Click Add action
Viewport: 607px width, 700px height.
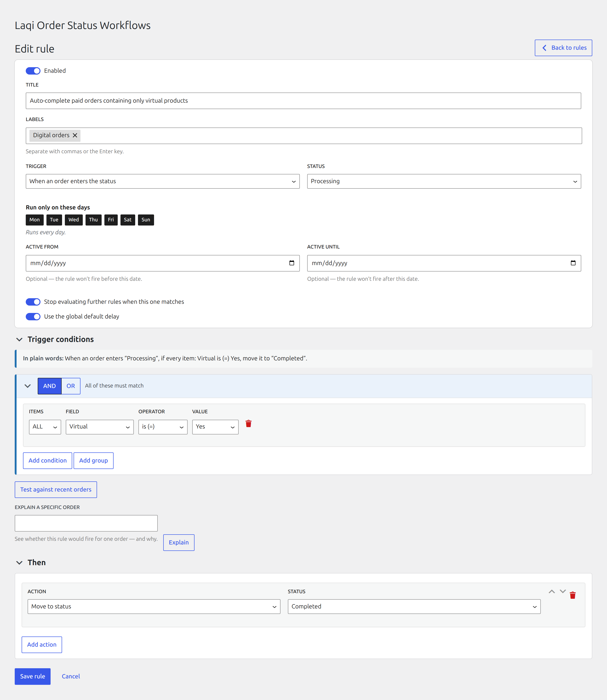click(42, 645)
